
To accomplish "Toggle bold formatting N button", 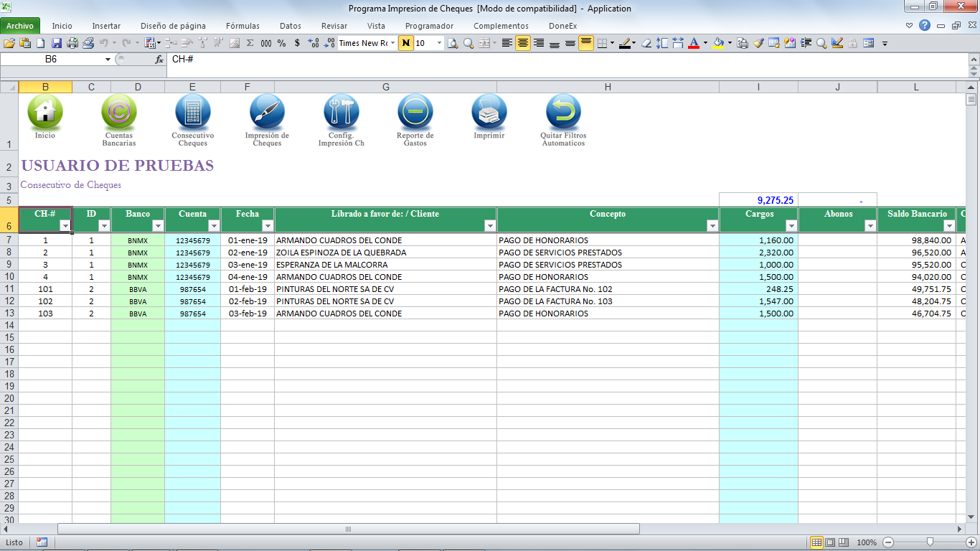I will pos(406,43).
